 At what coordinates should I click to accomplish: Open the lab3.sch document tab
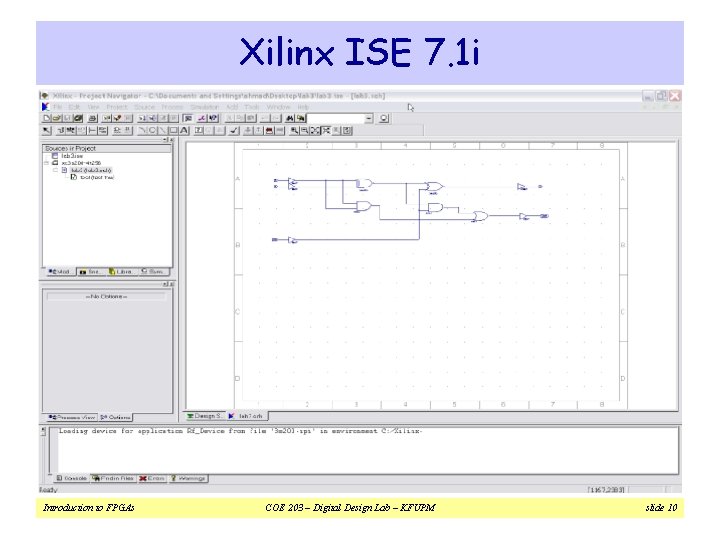[x=247, y=416]
